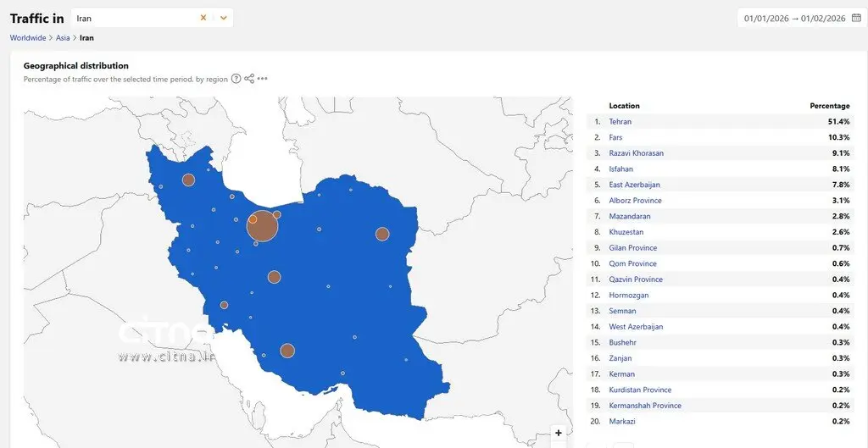This screenshot has width=868, height=448.
Task: Open Fars location link
Action: [615, 137]
